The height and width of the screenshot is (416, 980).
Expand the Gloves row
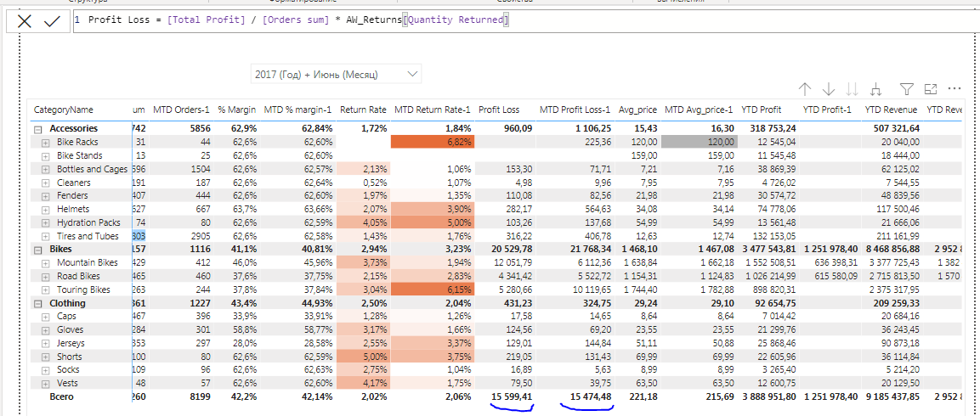point(45,329)
